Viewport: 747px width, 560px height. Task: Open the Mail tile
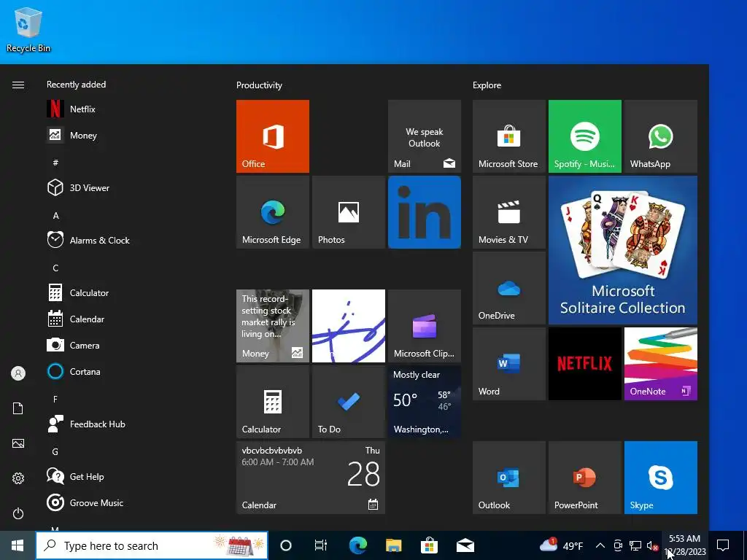(x=425, y=136)
